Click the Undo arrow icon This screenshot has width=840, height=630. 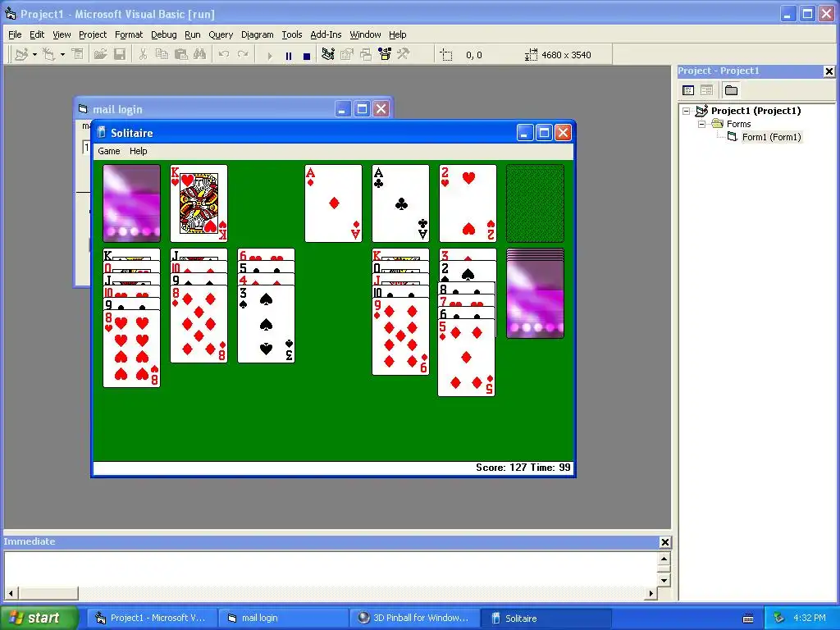pos(224,55)
